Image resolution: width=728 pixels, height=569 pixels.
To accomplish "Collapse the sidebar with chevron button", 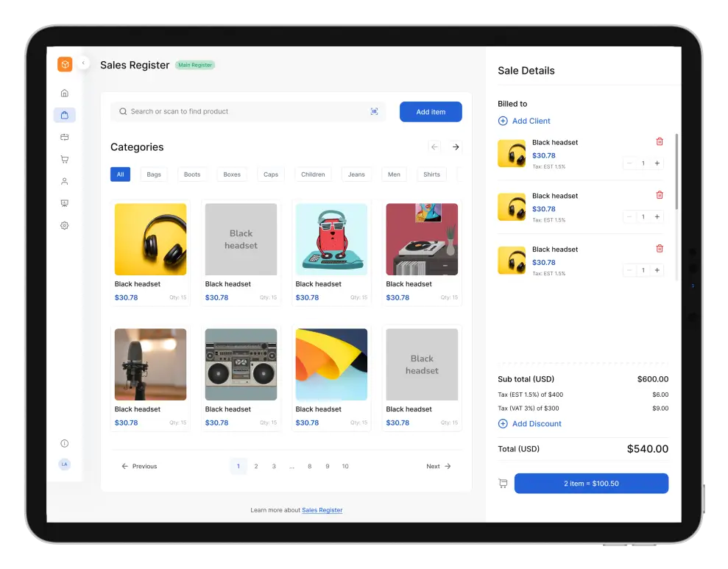I will 83,64.
